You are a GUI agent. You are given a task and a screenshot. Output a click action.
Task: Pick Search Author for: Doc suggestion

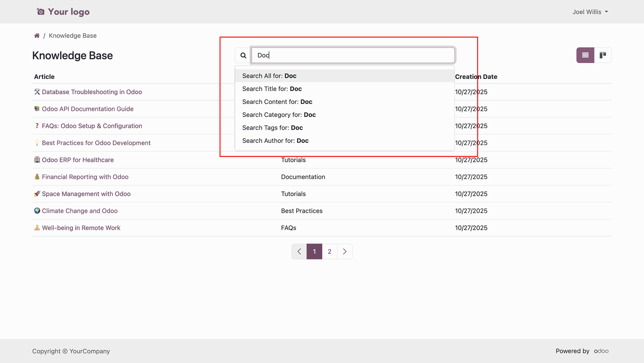coord(275,141)
